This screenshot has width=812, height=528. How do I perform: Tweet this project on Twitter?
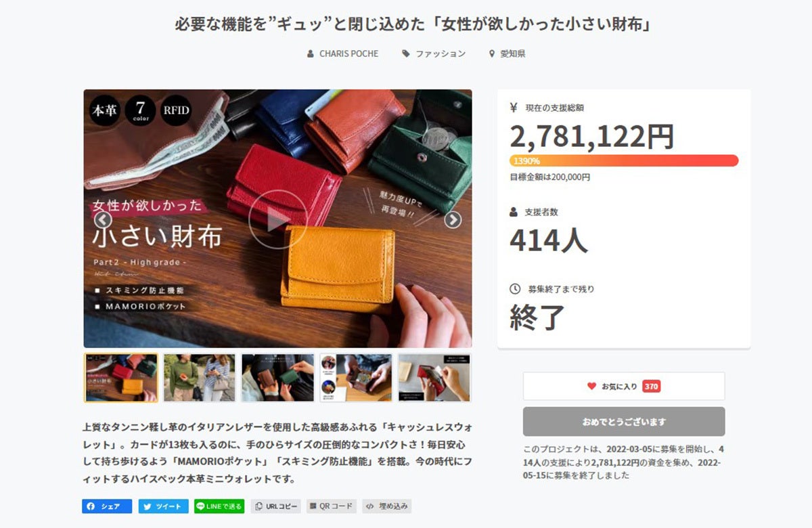click(164, 506)
